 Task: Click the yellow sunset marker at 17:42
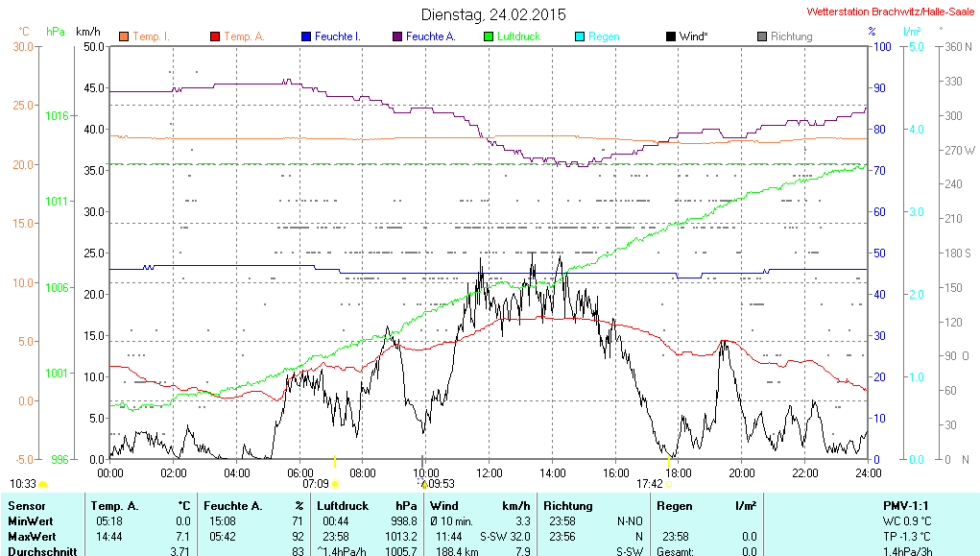(x=667, y=484)
